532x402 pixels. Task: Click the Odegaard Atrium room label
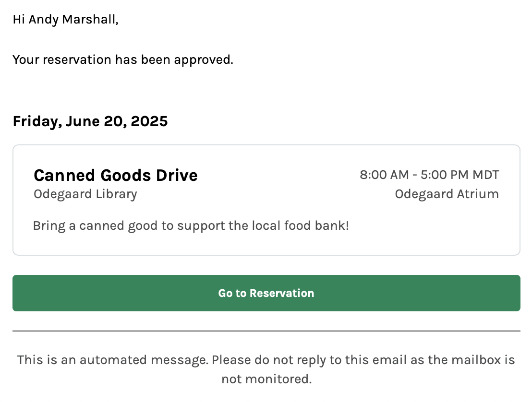tap(447, 194)
